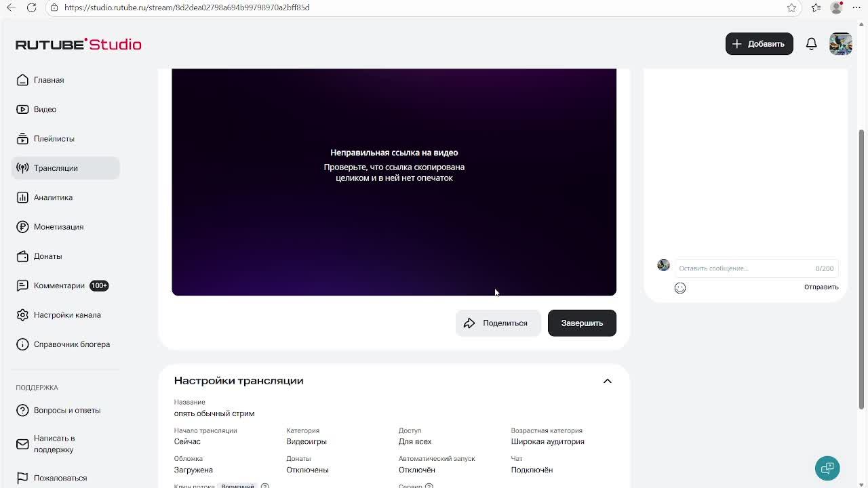Click the Комментарии chat icon
Screen dimensions: 868x488
coord(22,285)
